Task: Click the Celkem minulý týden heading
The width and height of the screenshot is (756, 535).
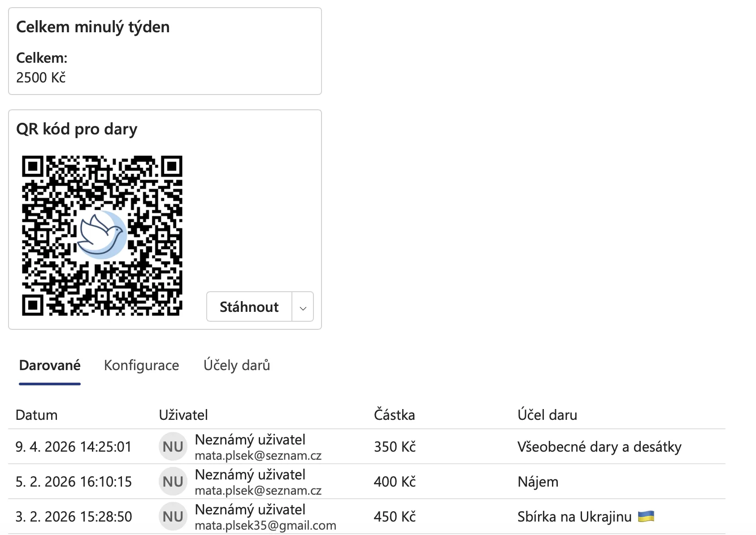Action: click(93, 27)
